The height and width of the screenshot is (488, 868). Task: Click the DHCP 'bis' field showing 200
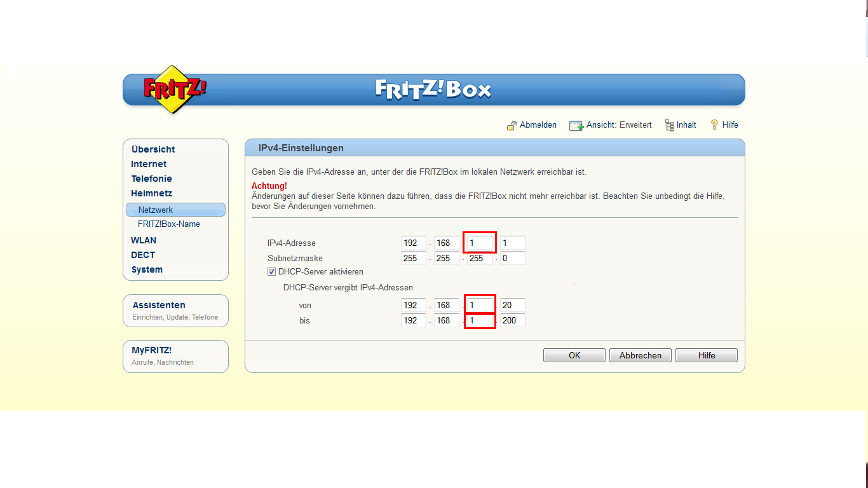tap(513, 320)
